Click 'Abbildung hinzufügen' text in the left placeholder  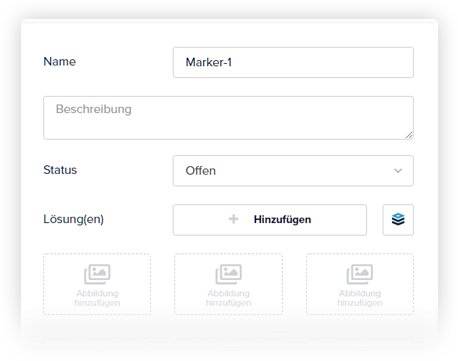(x=97, y=298)
